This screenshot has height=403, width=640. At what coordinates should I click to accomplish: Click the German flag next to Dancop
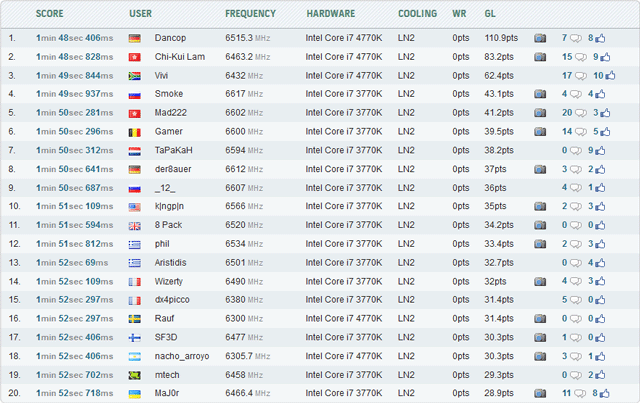[x=135, y=38]
